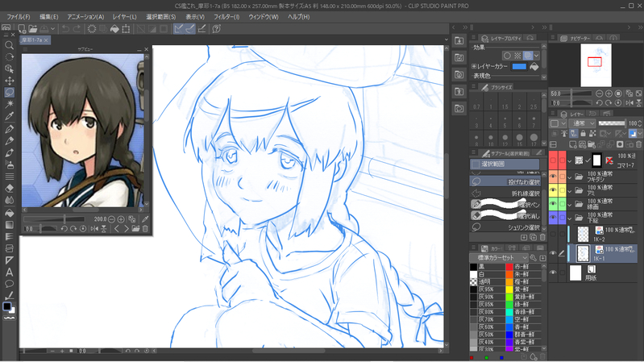
Task: Select the balloon tool
Action: 9,284
